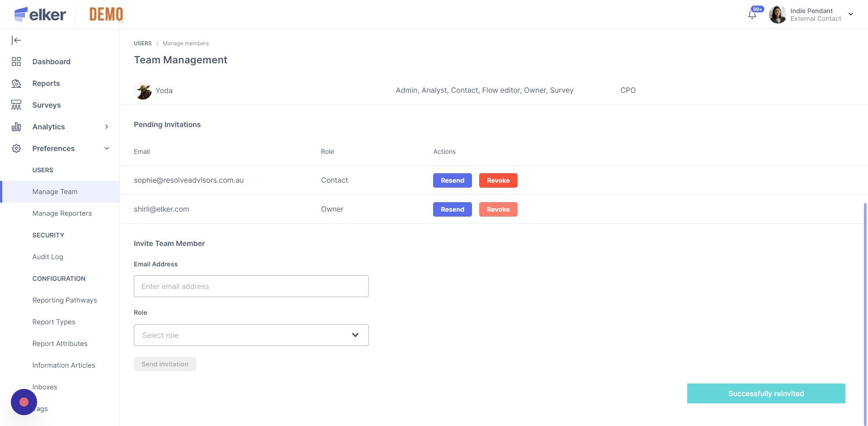Go to the Audit Log page

(x=47, y=257)
